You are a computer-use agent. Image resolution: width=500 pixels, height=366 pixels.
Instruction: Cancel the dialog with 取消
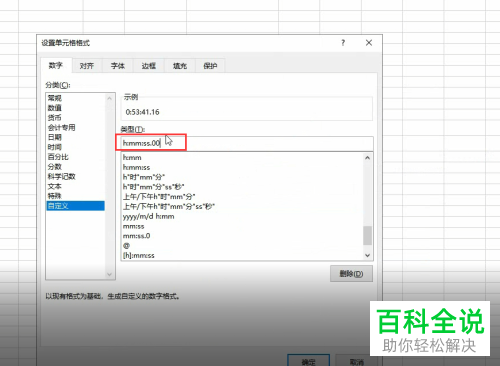tap(357, 361)
